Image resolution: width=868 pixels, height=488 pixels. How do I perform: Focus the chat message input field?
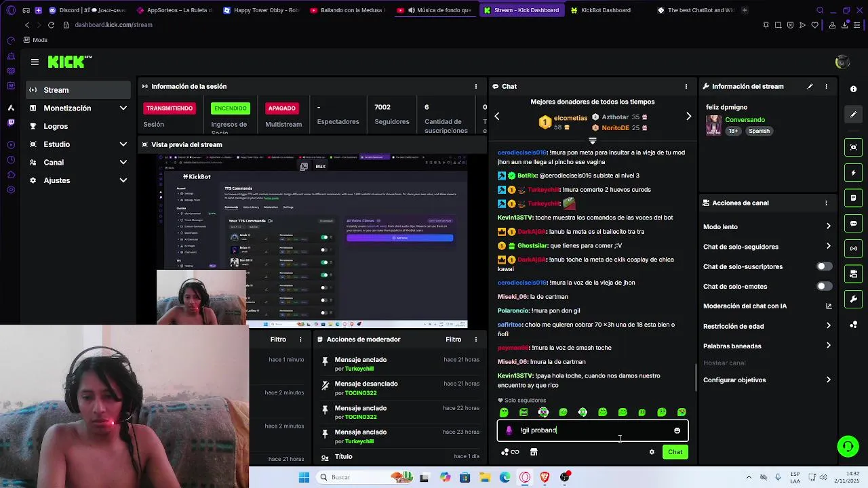(593, 430)
